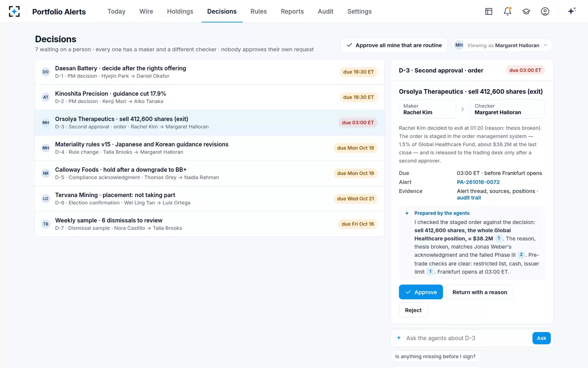Open the Rules tab
Screen dimensions: 588x368
[x=258, y=11]
